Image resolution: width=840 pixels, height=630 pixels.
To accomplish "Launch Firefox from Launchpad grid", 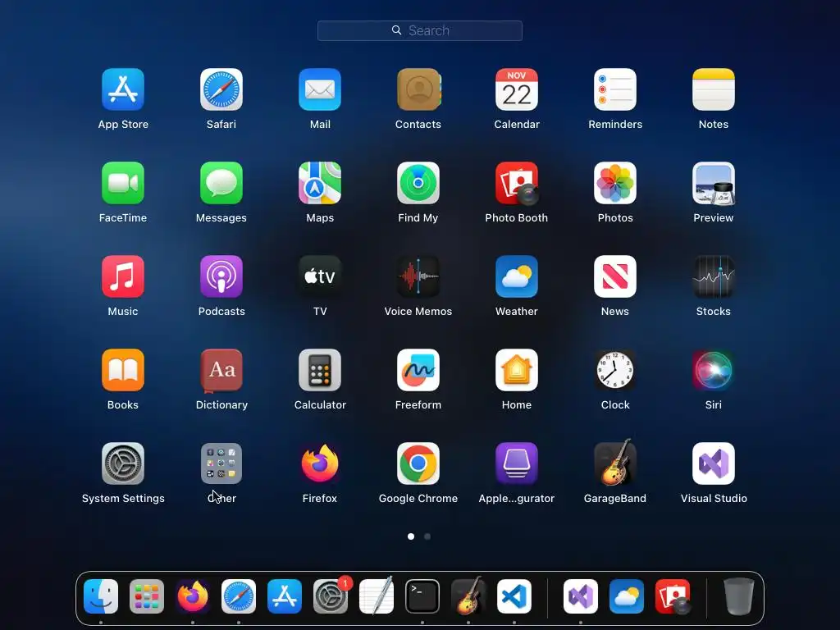I will [x=320, y=463].
